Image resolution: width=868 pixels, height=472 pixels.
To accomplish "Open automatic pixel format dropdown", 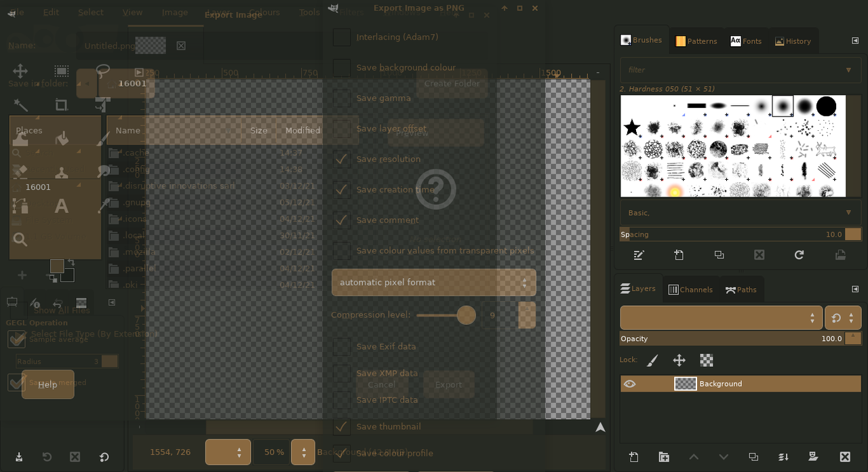I will (x=433, y=282).
